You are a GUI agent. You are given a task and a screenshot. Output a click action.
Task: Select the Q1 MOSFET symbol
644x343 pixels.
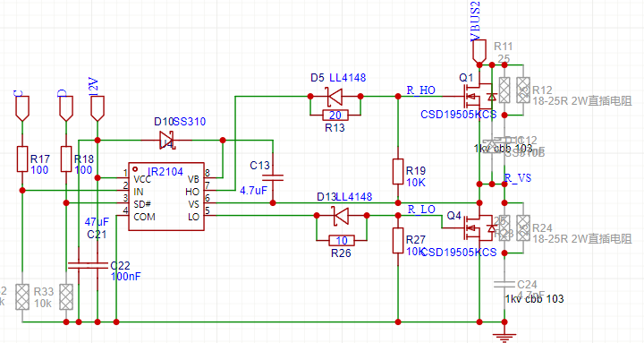pyautogui.click(x=479, y=97)
